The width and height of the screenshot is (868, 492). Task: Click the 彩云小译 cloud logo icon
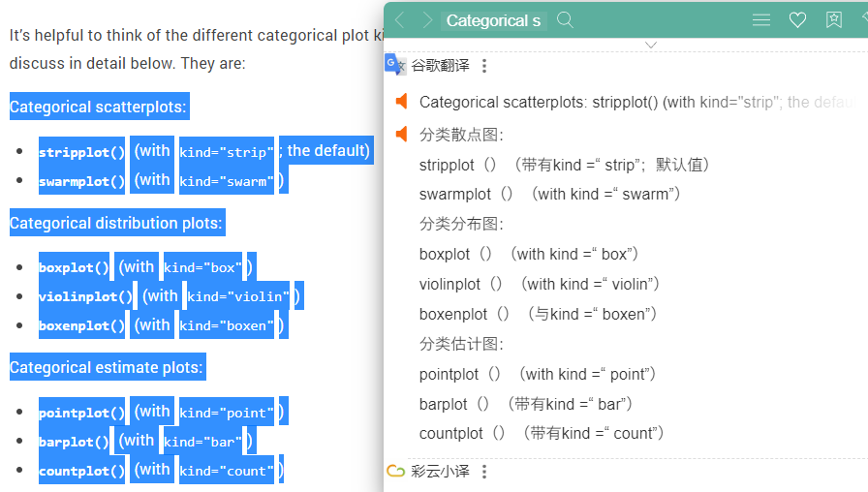(396, 471)
